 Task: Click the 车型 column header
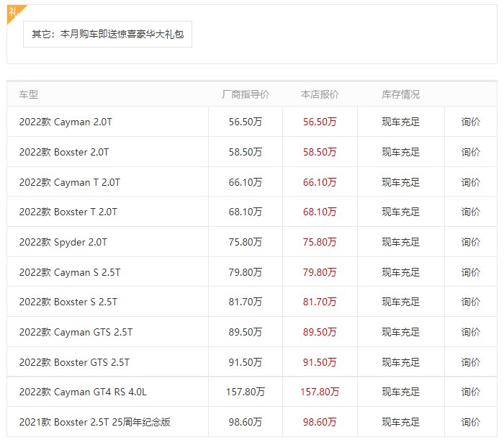point(29,94)
